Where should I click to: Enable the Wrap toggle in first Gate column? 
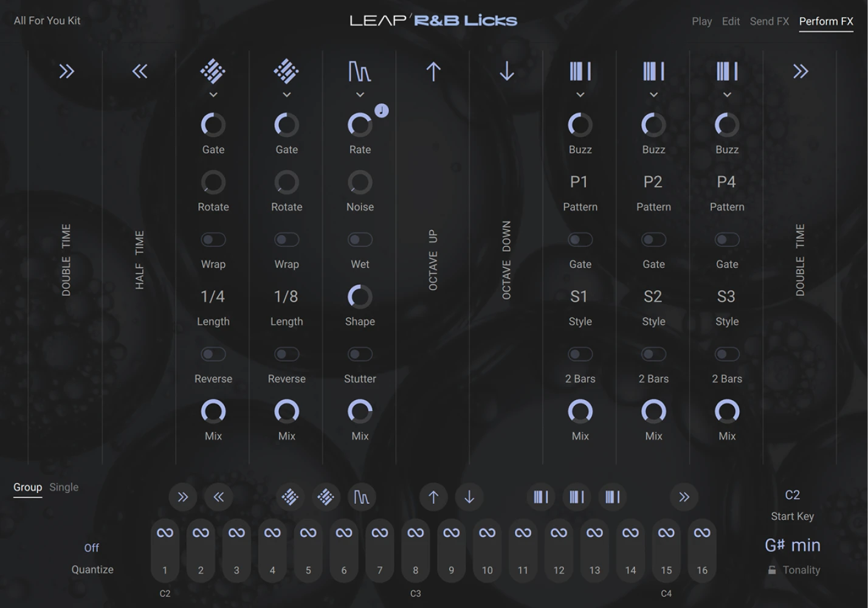pyautogui.click(x=213, y=240)
